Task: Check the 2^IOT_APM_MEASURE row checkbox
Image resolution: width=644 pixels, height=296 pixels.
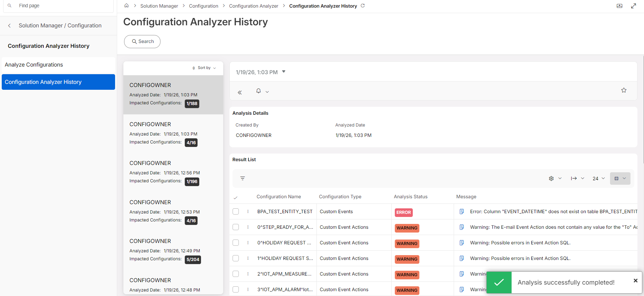Action: [236, 274]
